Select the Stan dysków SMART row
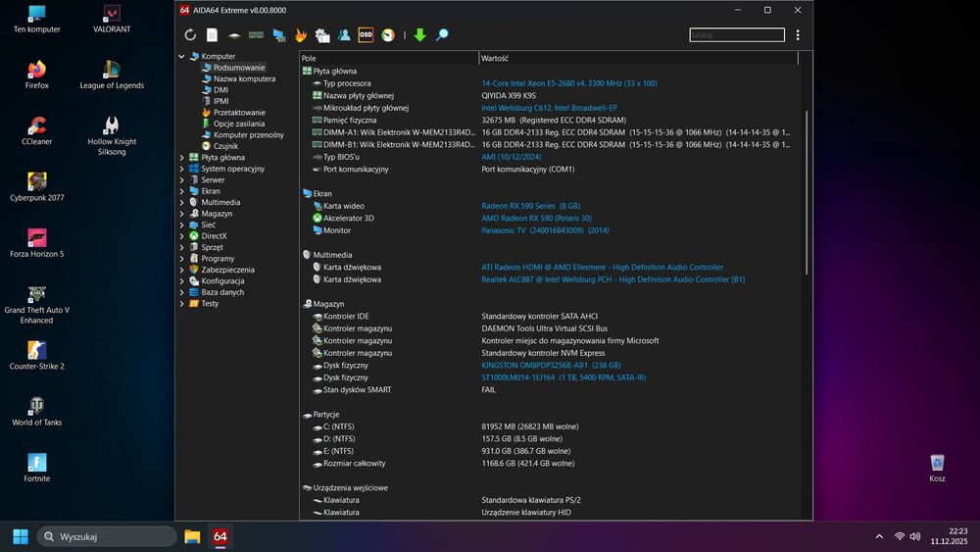Image resolution: width=980 pixels, height=552 pixels. coord(550,390)
